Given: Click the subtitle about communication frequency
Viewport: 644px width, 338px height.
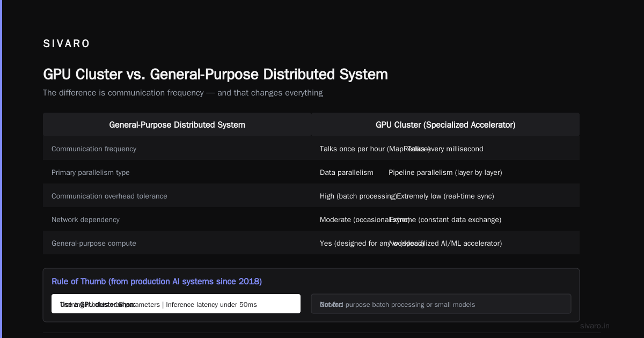Looking at the screenshot, I should (x=183, y=93).
